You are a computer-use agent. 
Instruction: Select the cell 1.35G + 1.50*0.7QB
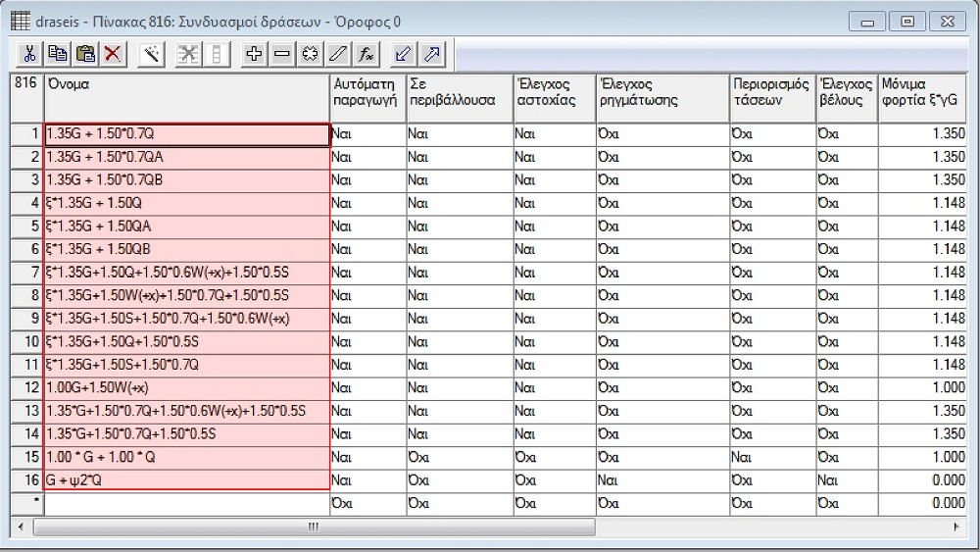pyautogui.click(x=186, y=180)
